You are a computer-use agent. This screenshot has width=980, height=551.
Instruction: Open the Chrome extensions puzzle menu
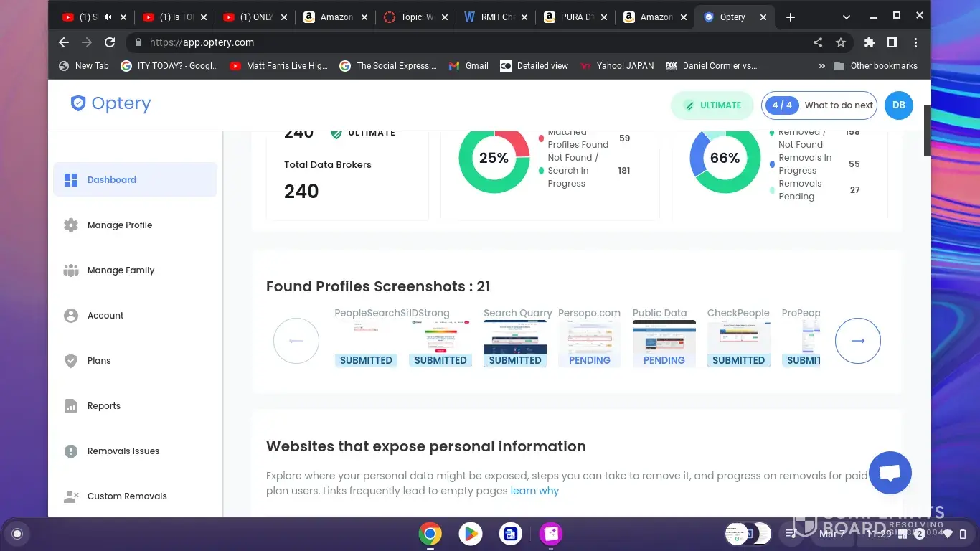870,42
